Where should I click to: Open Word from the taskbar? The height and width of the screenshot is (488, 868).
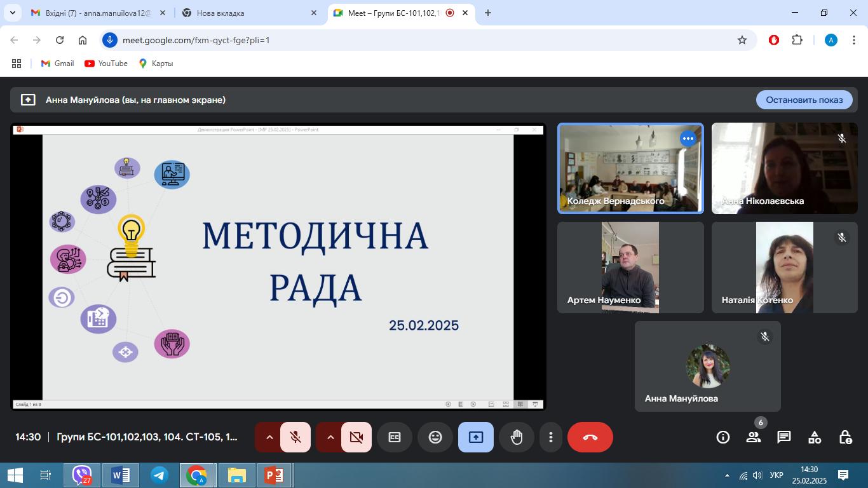tap(120, 475)
